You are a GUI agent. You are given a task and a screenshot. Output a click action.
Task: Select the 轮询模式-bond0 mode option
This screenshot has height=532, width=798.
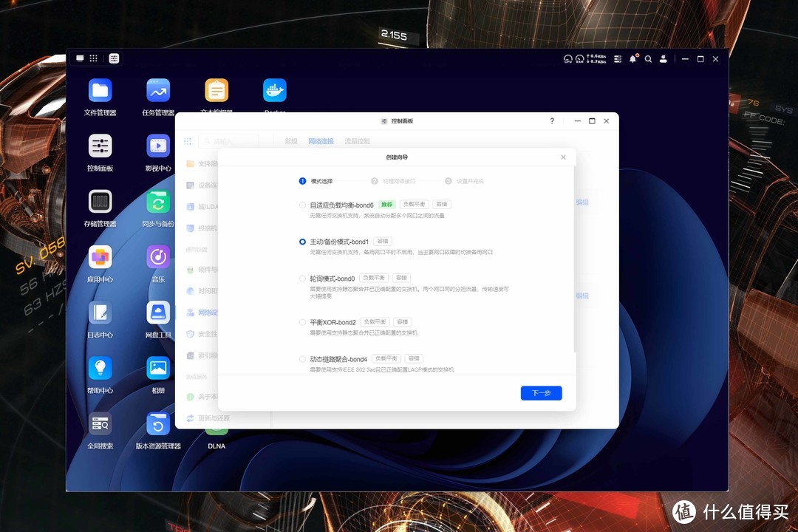(x=303, y=278)
